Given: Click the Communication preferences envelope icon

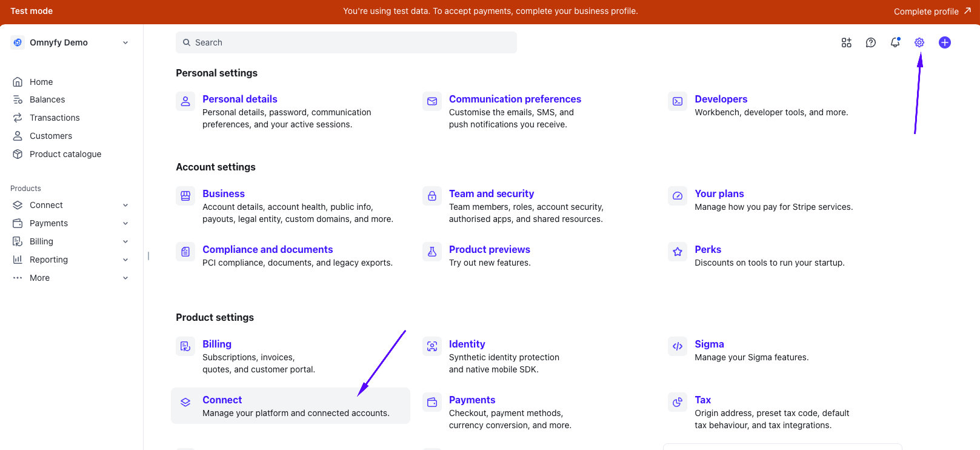Looking at the screenshot, I should tap(432, 101).
